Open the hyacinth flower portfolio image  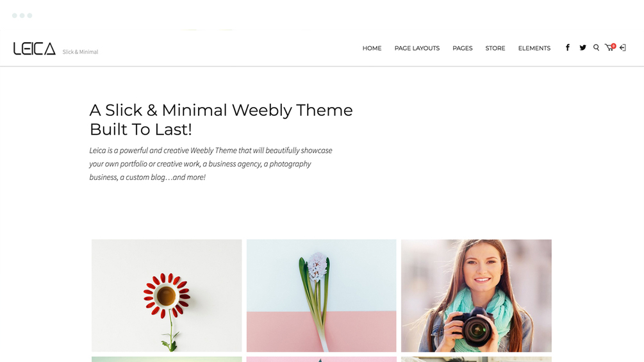322,295
